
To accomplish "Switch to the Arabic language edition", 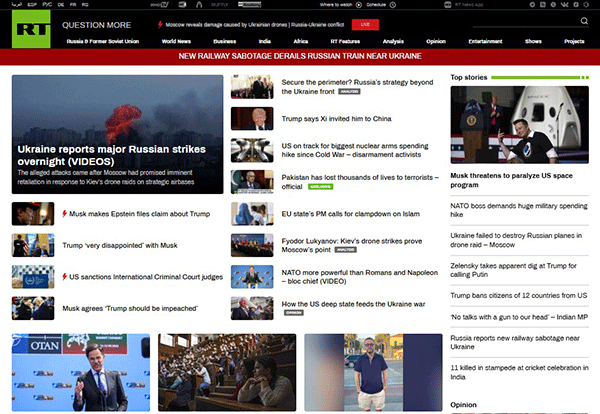I will click(x=17, y=5).
